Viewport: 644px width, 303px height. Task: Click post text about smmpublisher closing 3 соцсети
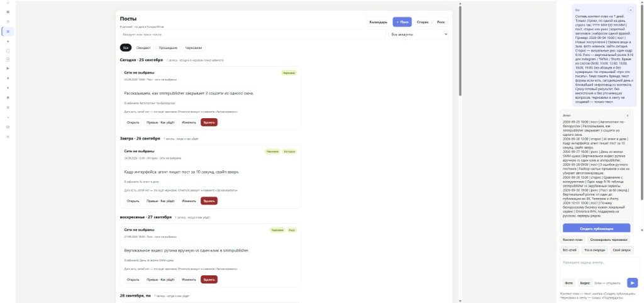point(189,93)
